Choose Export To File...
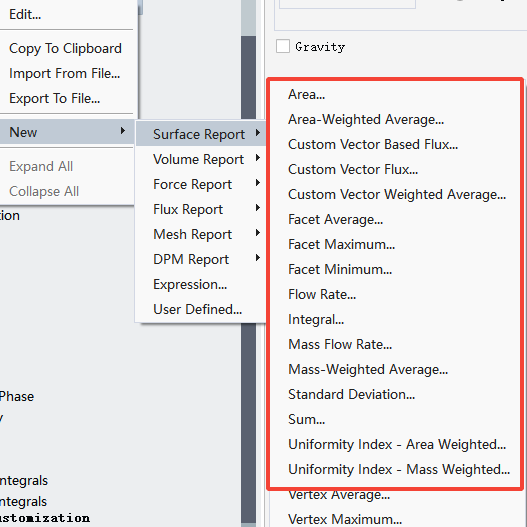 pyautogui.click(x=54, y=98)
